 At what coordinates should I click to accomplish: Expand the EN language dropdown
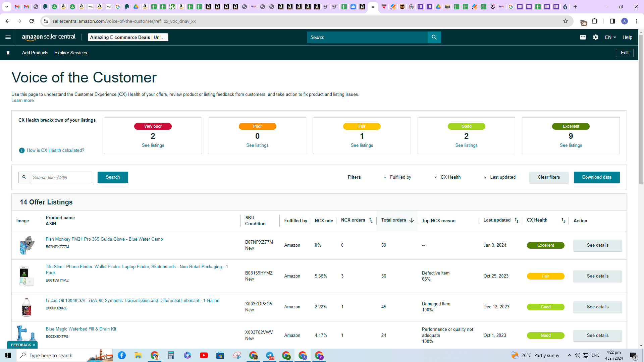tap(610, 37)
